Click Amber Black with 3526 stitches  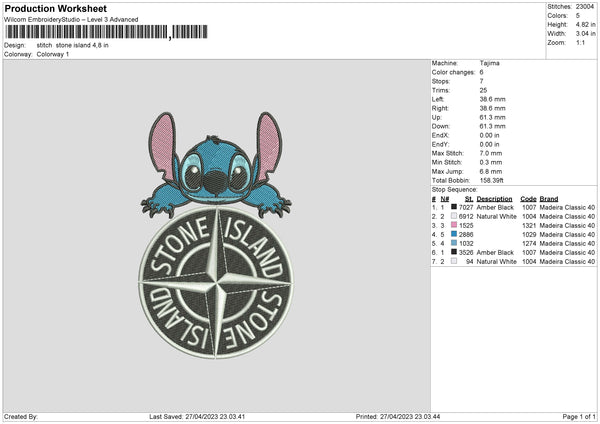pos(495,253)
